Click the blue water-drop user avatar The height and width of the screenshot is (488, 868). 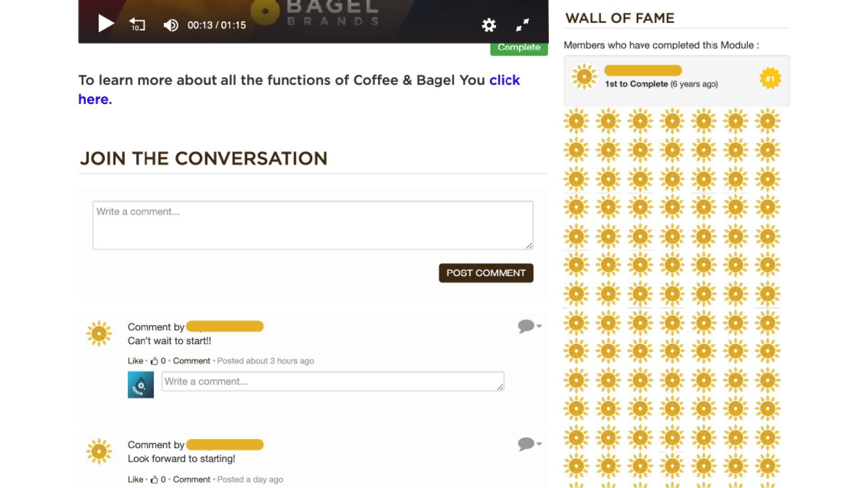[x=141, y=385]
